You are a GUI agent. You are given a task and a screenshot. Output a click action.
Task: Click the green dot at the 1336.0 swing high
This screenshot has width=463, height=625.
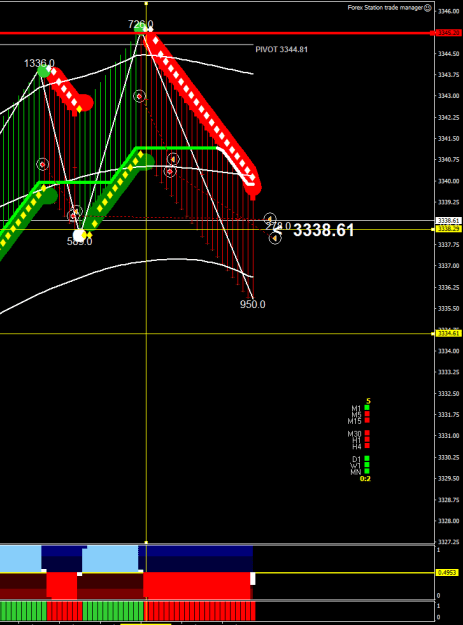(x=43, y=71)
